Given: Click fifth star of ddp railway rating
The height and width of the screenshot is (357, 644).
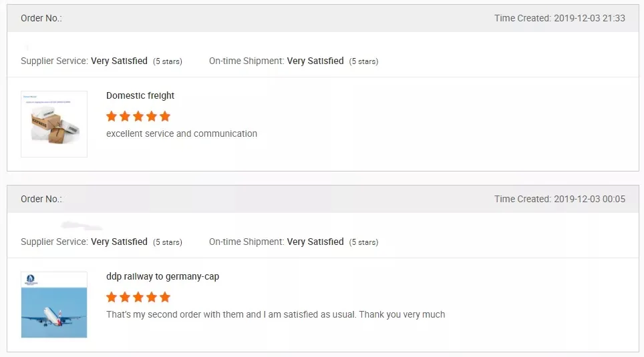Looking at the screenshot, I should pyautogui.click(x=165, y=297).
